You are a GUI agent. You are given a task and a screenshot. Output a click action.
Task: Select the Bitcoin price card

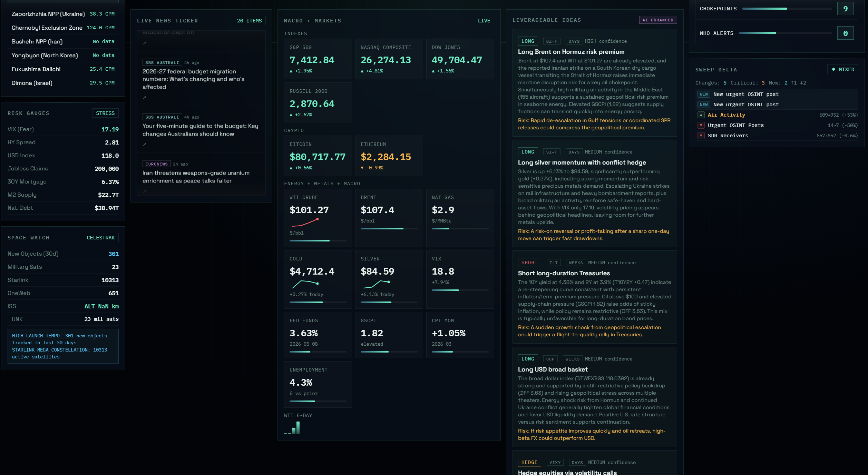tap(318, 156)
